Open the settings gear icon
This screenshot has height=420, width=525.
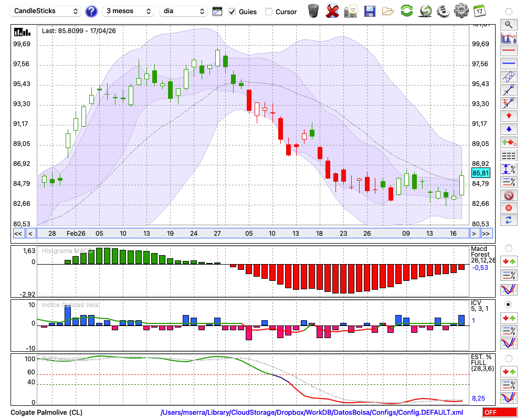(461, 11)
